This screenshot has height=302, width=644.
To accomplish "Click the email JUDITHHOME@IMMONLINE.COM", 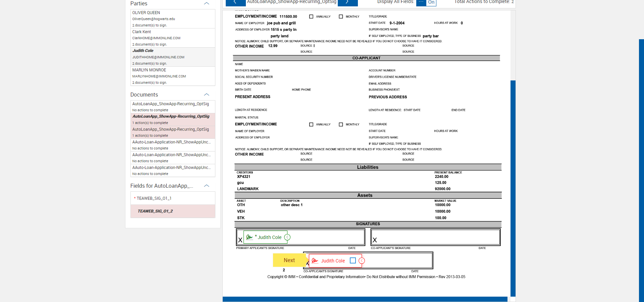I will point(158,57).
